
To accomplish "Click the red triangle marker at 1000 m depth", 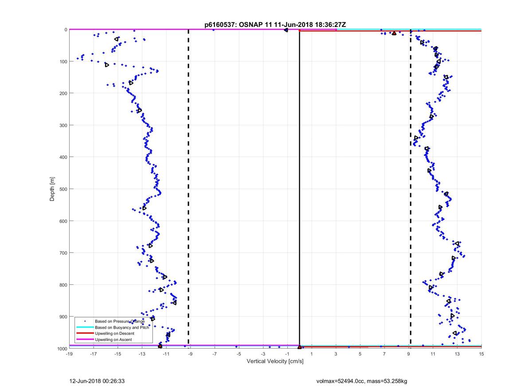I will (300, 347).
